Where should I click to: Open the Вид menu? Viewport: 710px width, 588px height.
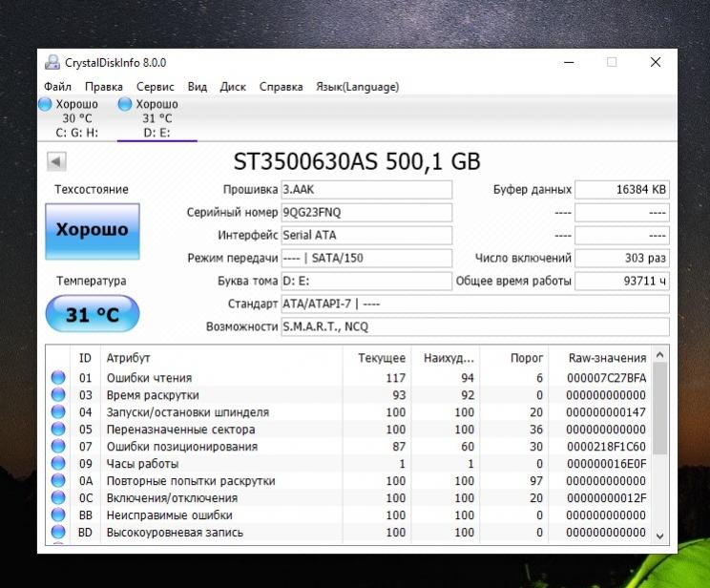coord(198,87)
